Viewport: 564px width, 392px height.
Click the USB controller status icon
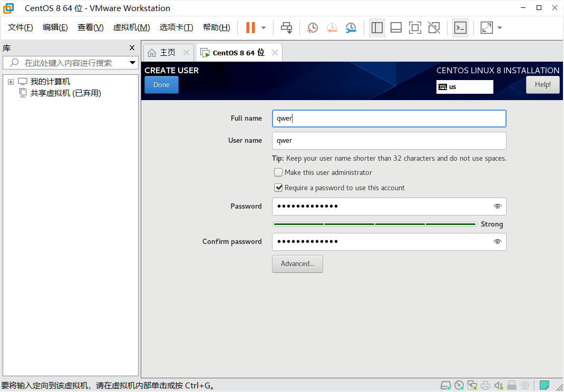click(x=512, y=386)
